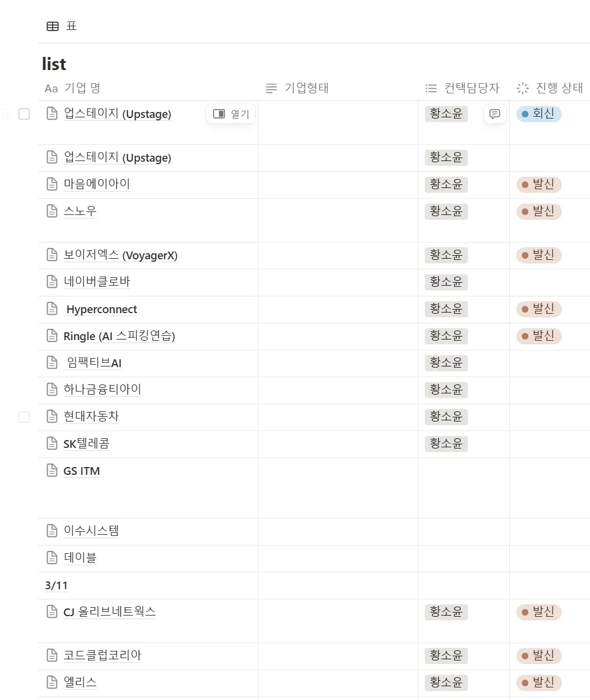
Task: Click the page icon next to 현대자동차
Action: point(52,416)
